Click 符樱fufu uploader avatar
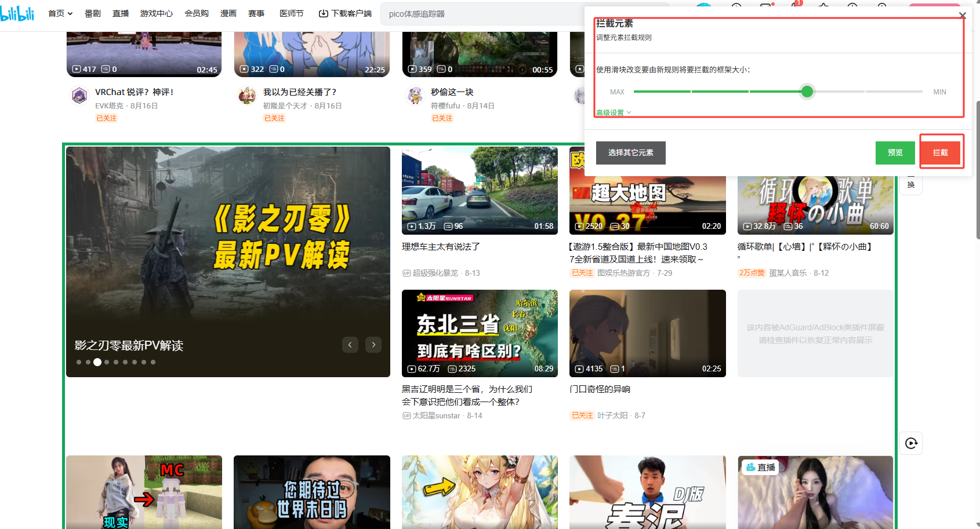Image resolution: width=980 pixels, height=529 pixels. pyautogui.click(x=415, y=96)
